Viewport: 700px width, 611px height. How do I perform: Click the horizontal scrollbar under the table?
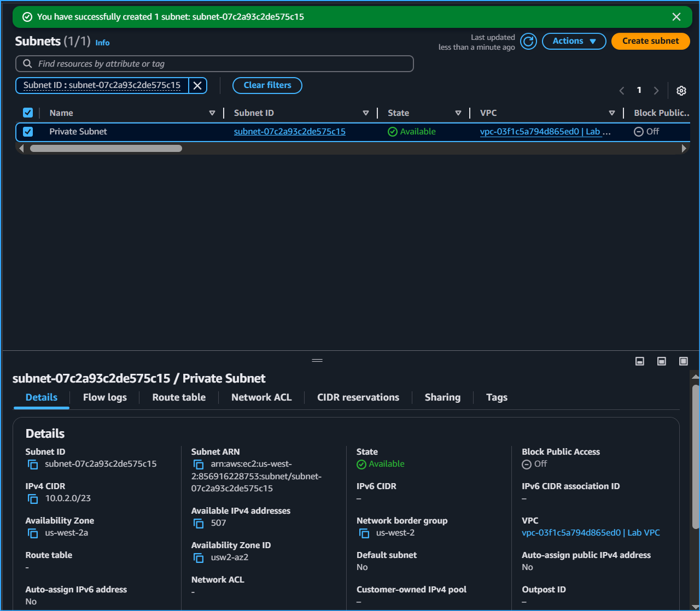(x=106, y=148)
